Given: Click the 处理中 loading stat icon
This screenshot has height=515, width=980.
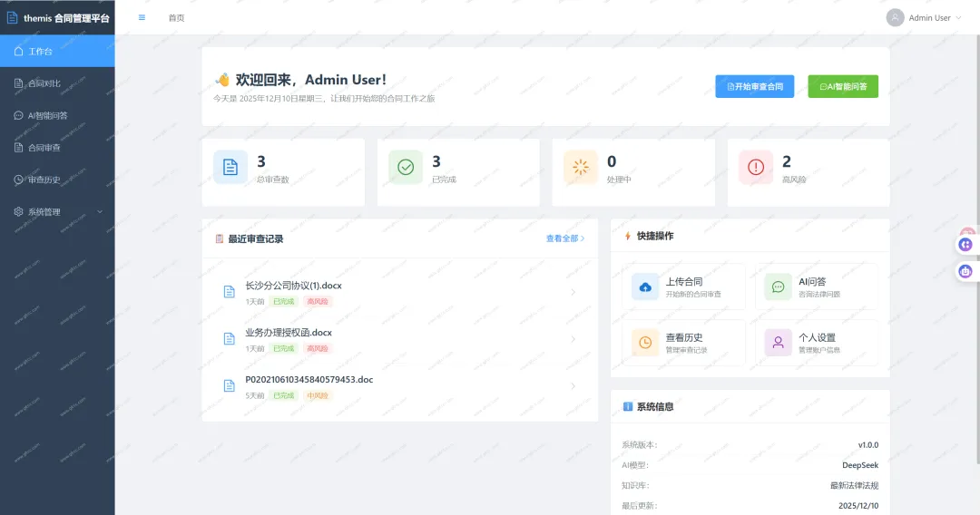Looking at the screenshot, I should (x=581, y=168).
